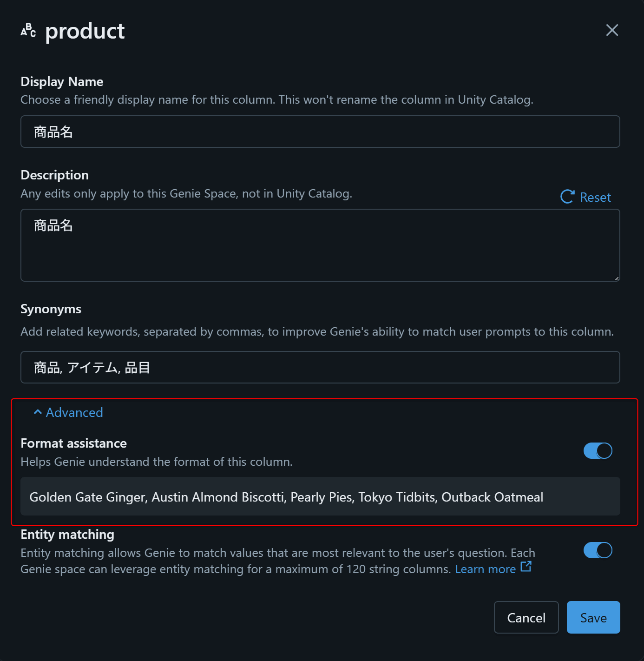The width and height of the screenshot is (644, 661).
Task: Click into the Synonyms keywords field
Action: pos(320,367)
